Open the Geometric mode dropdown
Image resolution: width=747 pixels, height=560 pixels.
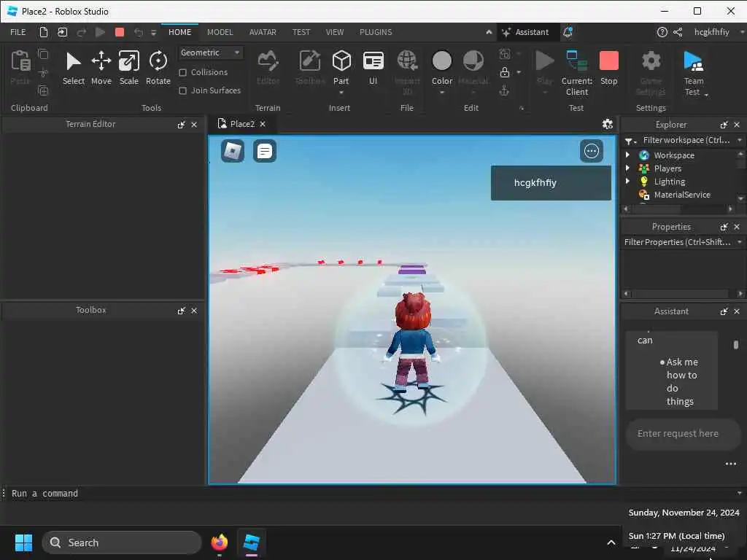click(x=211, y=52)
